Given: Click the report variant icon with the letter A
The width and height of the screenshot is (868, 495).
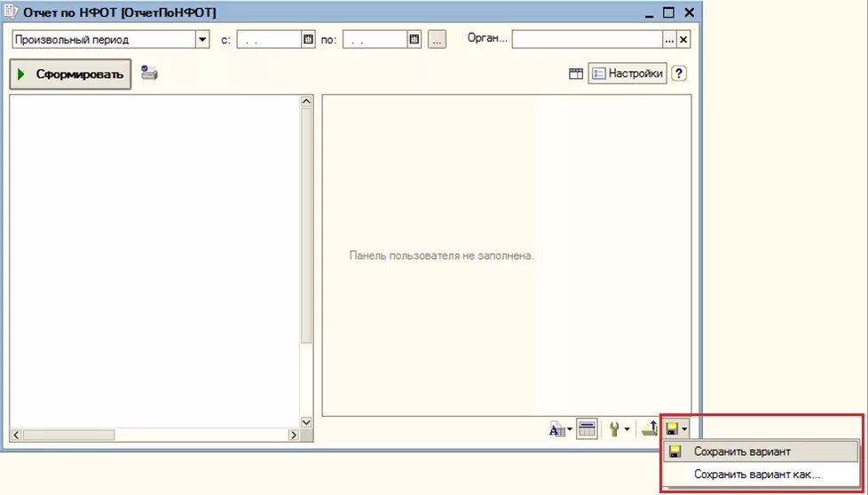Looking at the screenshot, I should (557, 429).
